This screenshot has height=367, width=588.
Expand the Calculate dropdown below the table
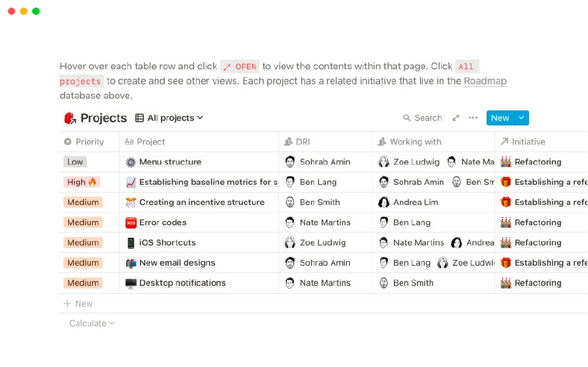point(92,323)
